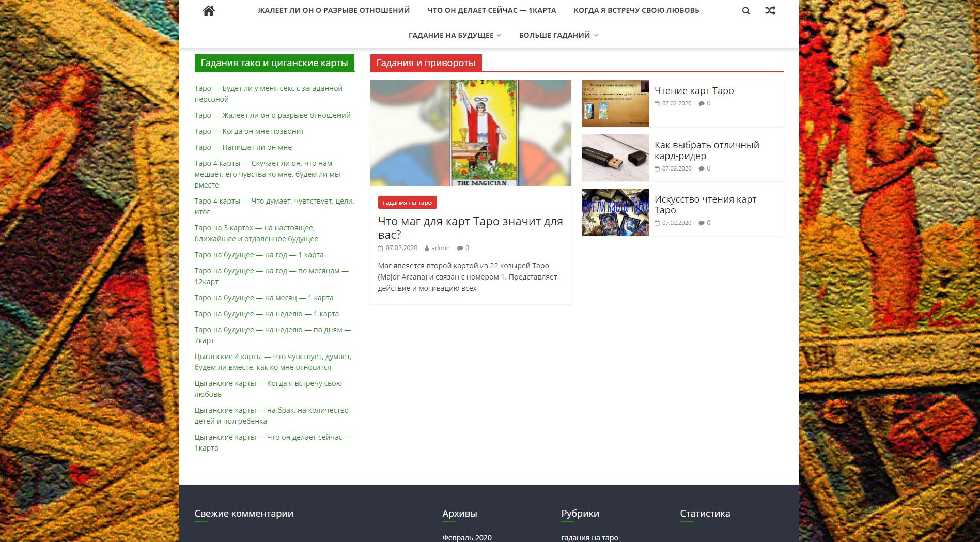980x542 pixels.
Task: Open article Что маг для карт Таро значит
Action: [x=470, y=228]
